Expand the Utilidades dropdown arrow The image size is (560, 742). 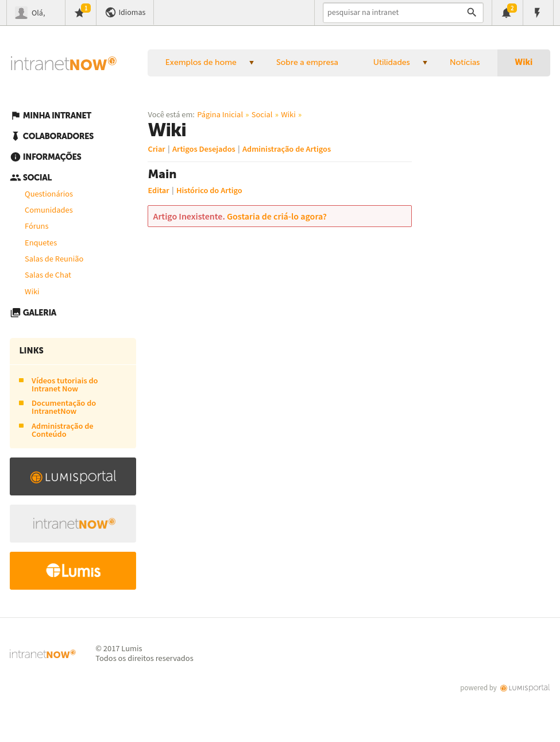coord(425,63)
